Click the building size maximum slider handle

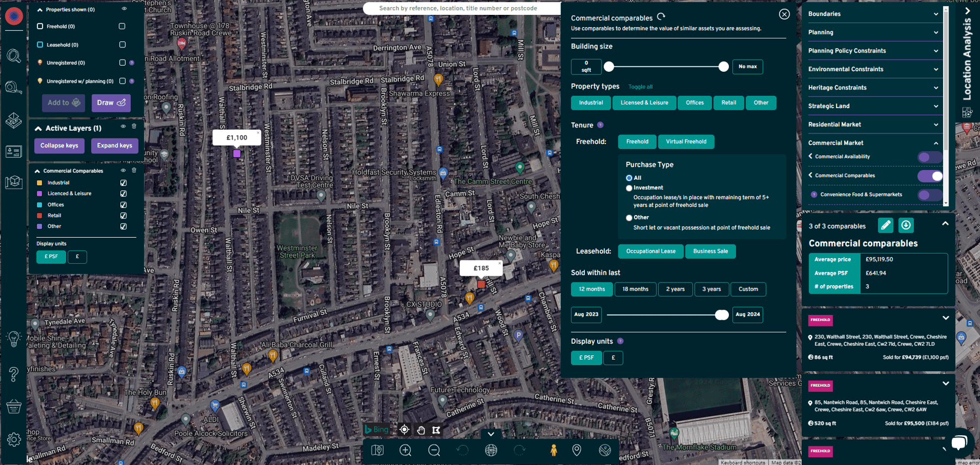pos(723,67)
